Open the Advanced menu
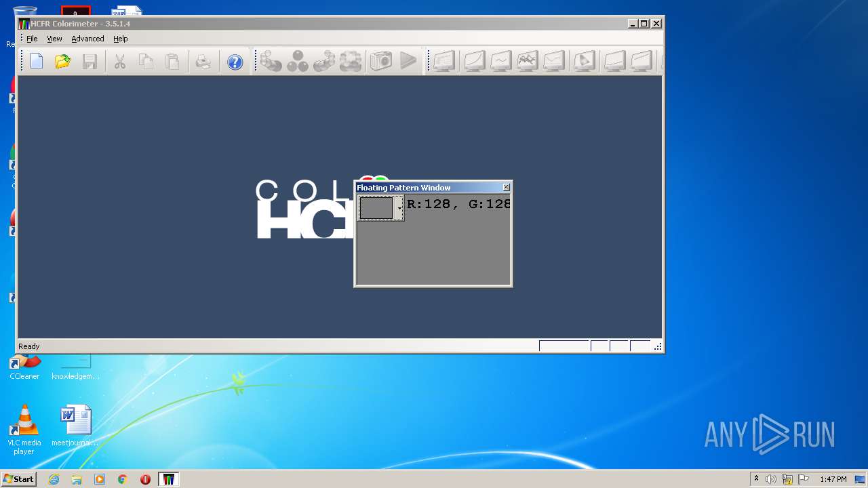Screen dimensions: 868x488 point(87,39)
